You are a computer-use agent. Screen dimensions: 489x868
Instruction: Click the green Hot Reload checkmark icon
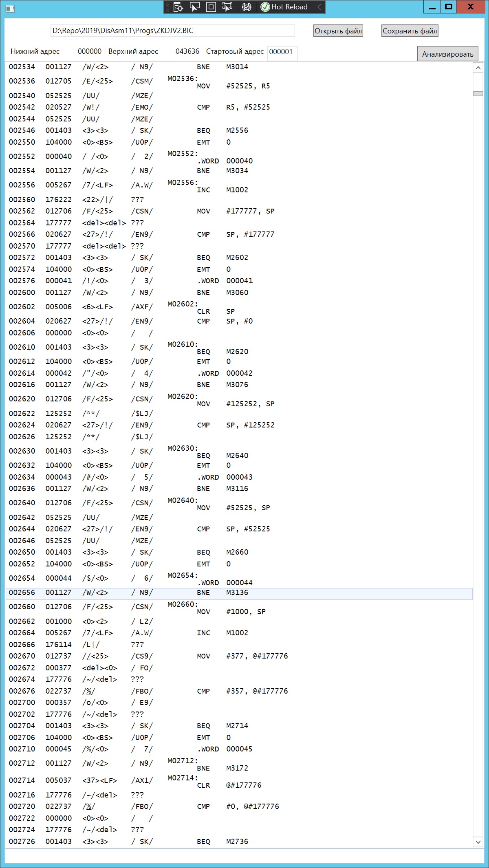[x=265, y=7]
